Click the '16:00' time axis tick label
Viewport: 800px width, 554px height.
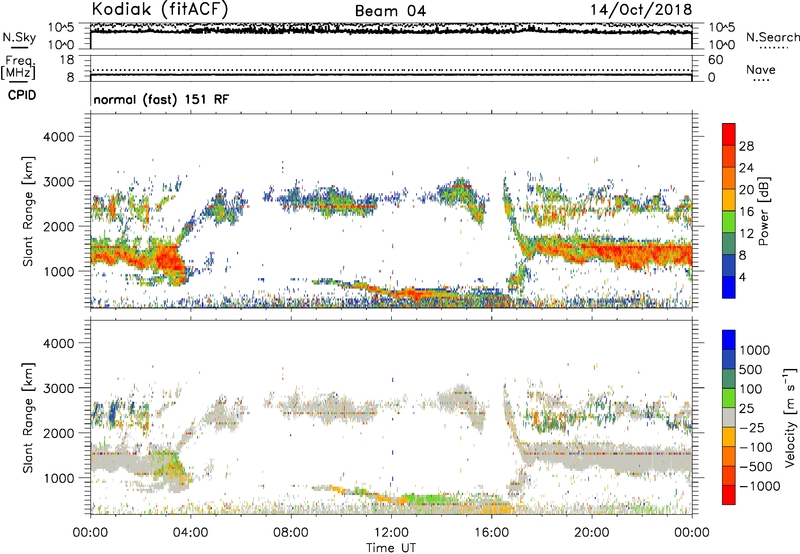(x=491, y=533)
